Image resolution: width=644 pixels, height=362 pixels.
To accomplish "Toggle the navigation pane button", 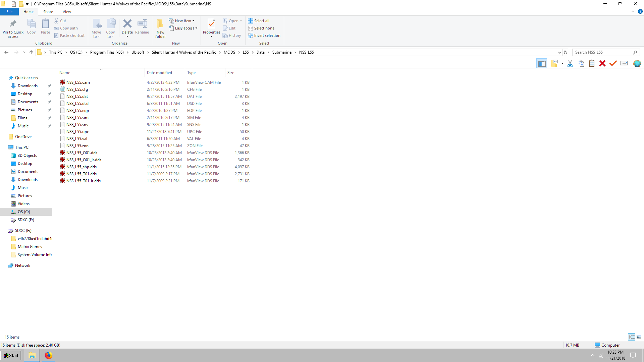I will 542,64.
